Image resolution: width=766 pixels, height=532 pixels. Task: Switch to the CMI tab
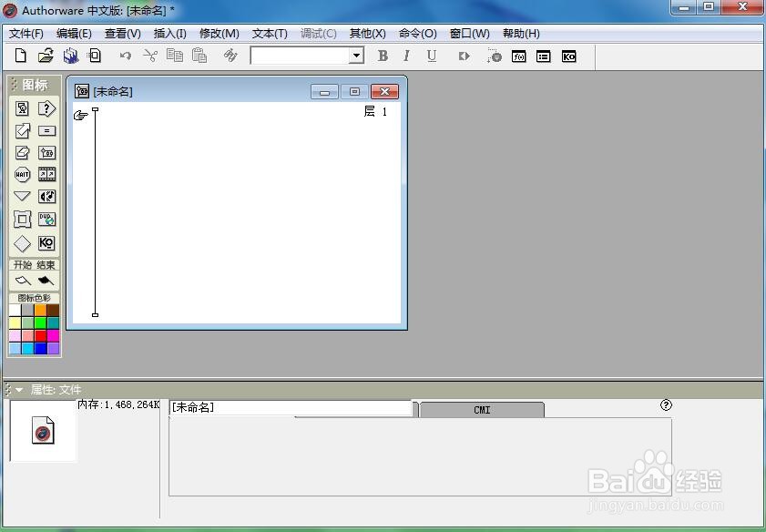click(x=482, y=410)
